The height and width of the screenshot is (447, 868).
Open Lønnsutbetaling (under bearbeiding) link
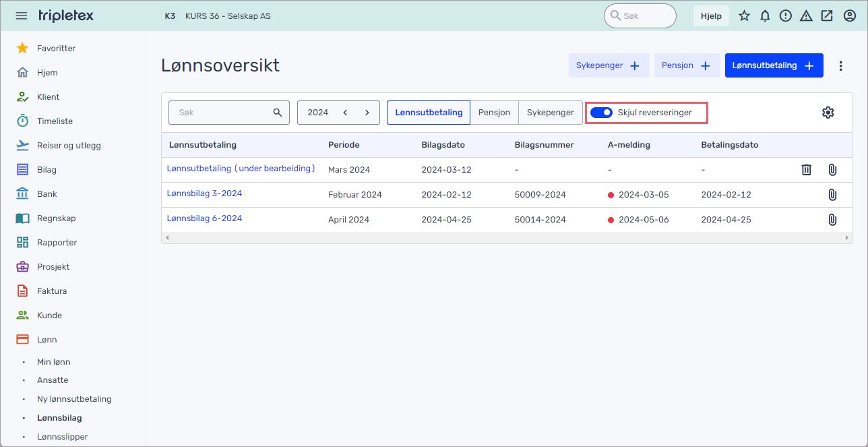(241, 169)
